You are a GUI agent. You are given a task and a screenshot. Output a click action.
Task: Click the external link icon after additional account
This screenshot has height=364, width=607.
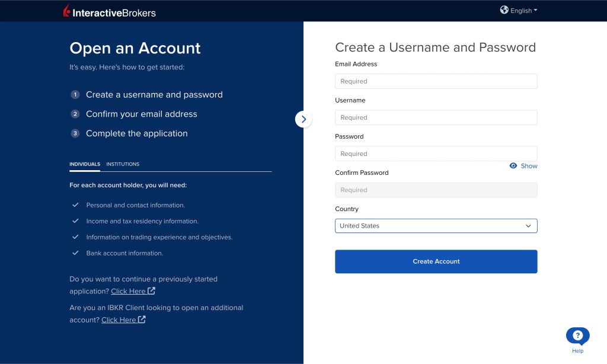click(142, 320)
